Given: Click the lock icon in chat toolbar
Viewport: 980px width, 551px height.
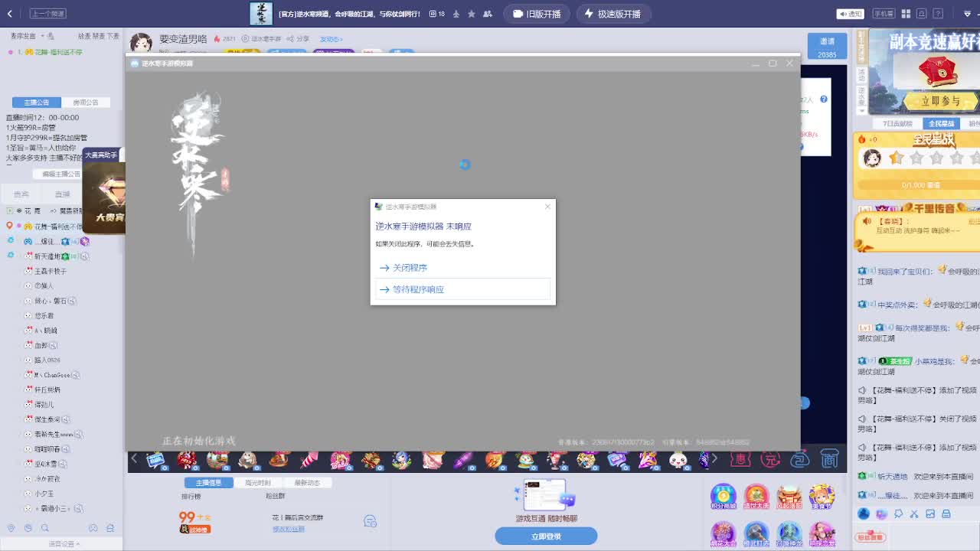Looking at the screenshot, I should (x=946, y=514).
